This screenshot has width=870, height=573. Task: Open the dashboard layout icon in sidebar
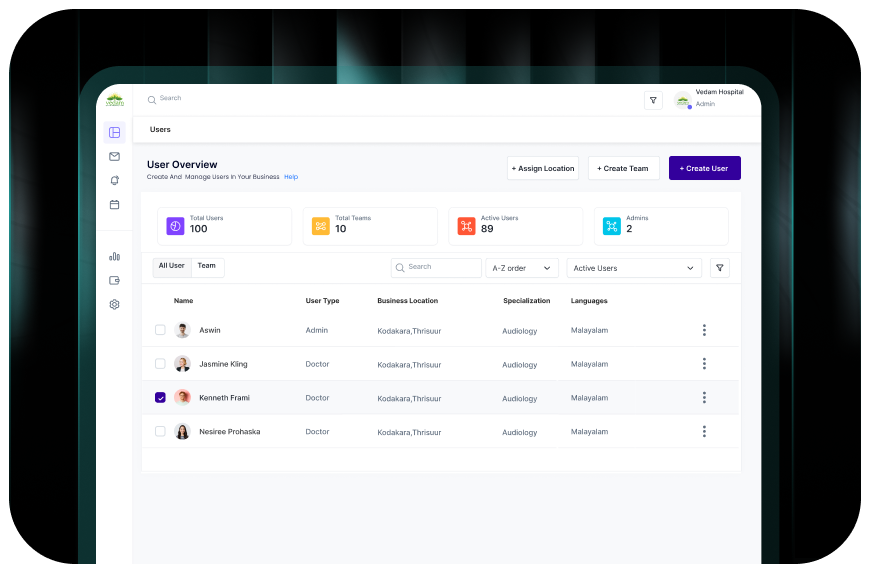click(114, 132)
